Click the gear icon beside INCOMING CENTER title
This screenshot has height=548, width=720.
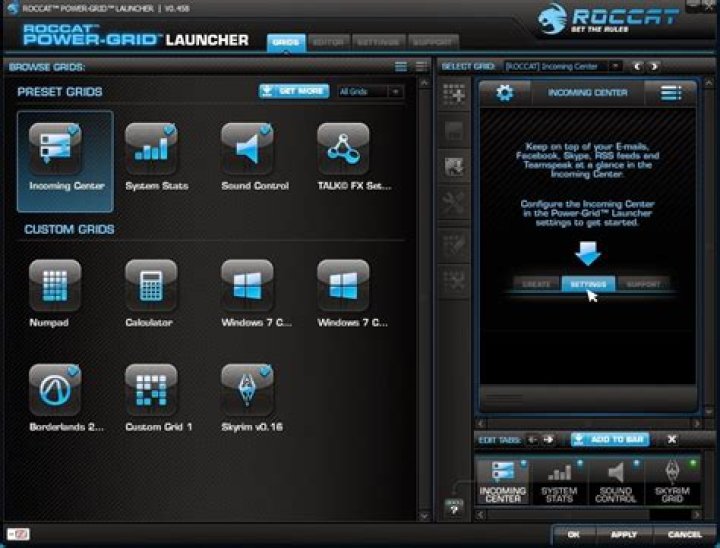click(x=505, y=93)
